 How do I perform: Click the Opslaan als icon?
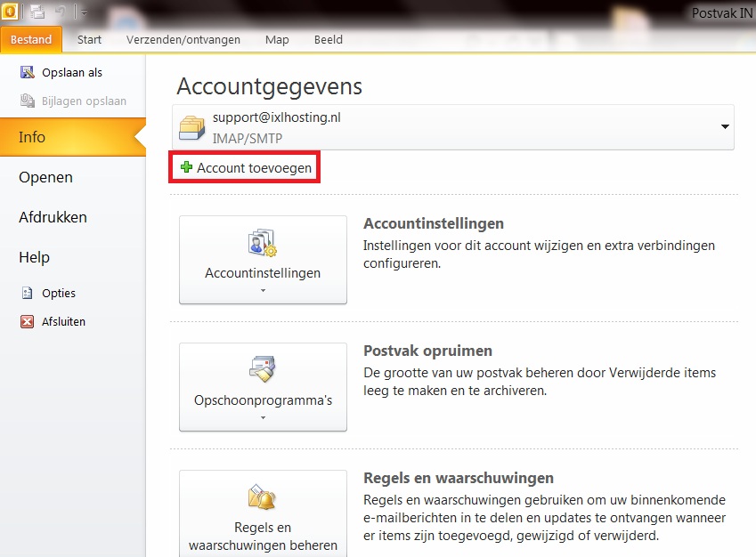coord(27,72)
